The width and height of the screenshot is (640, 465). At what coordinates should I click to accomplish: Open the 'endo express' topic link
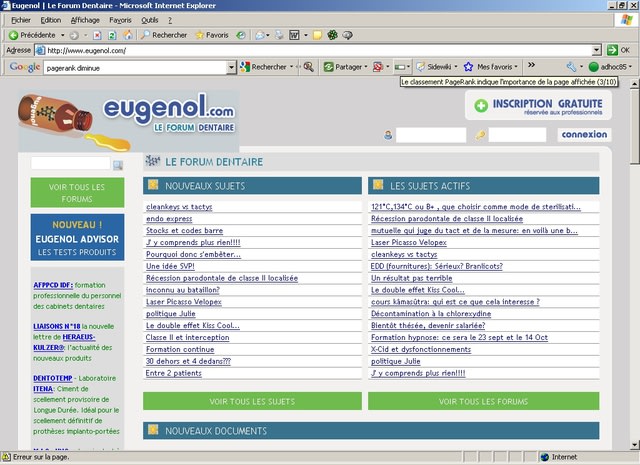point(169,219)
